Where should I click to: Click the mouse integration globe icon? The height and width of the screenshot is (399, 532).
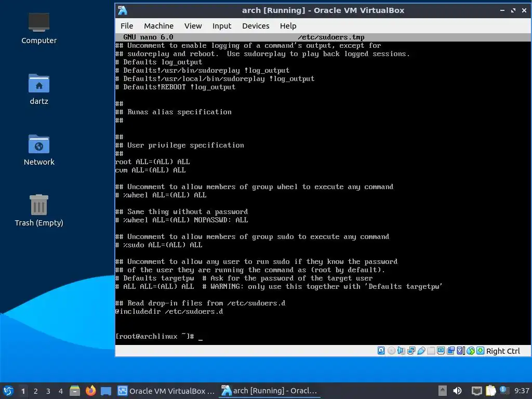(470, 351)
